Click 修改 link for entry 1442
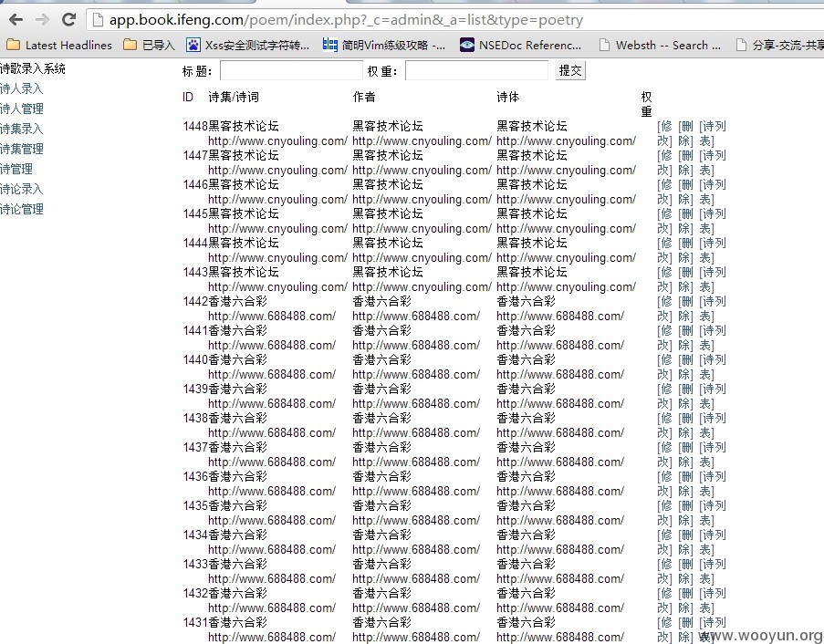This screenshot has width=824, height=644. click(665, 309)
